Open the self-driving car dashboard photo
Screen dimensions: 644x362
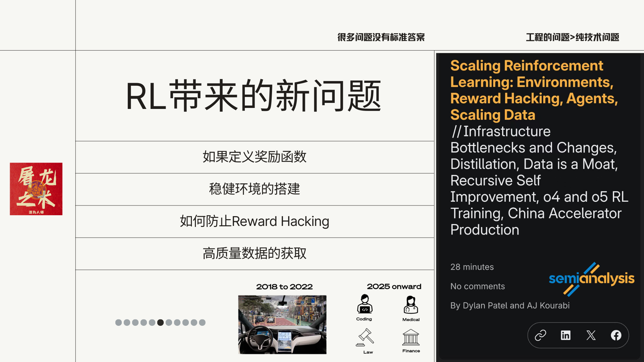click(282, 324)
